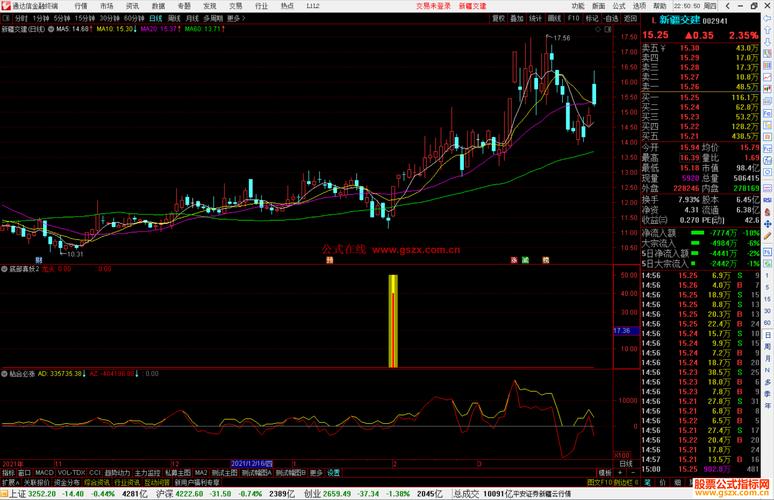The image size is (774, 500).
Task: Click the down arrow icon in right sidebar
Action: tap(767, 41)
